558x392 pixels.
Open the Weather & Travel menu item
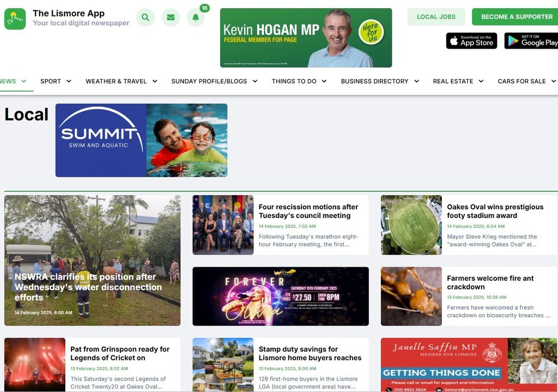pyautogui.click(x=116, y=81)
